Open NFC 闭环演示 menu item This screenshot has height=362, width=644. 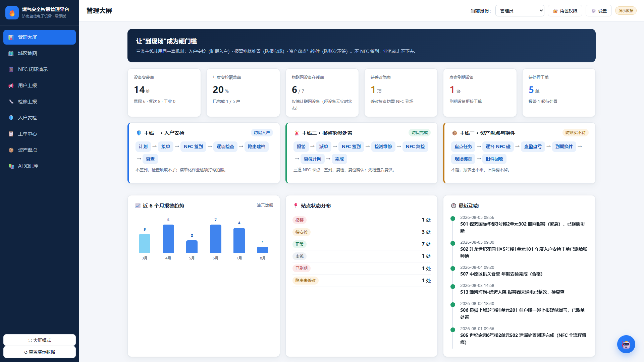tap(40, 69)
